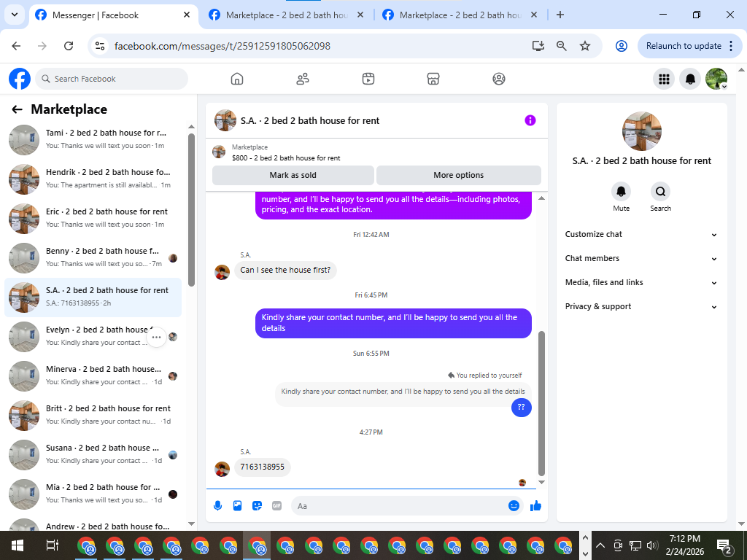Switch to Messenger | Facebook tab

[x=113, y=15]
